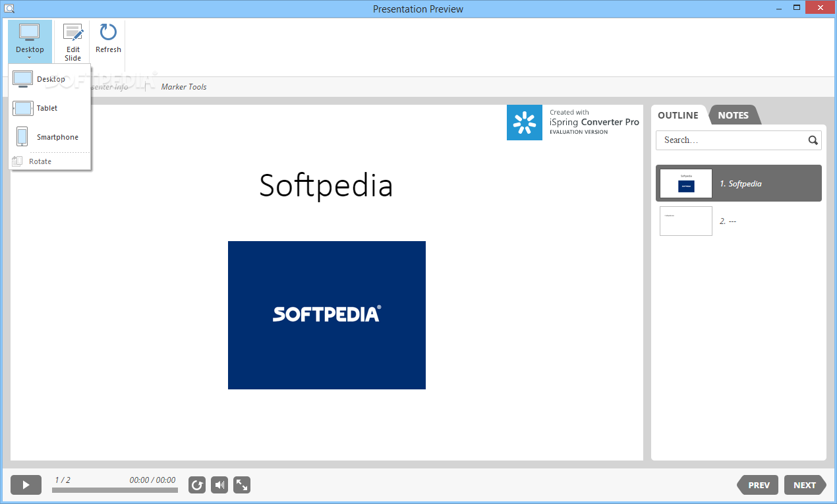Viewport: 837px width, 504px height.
Task: Click the playback progress bar
Action: pyautogui.click(x=115, y=490)
